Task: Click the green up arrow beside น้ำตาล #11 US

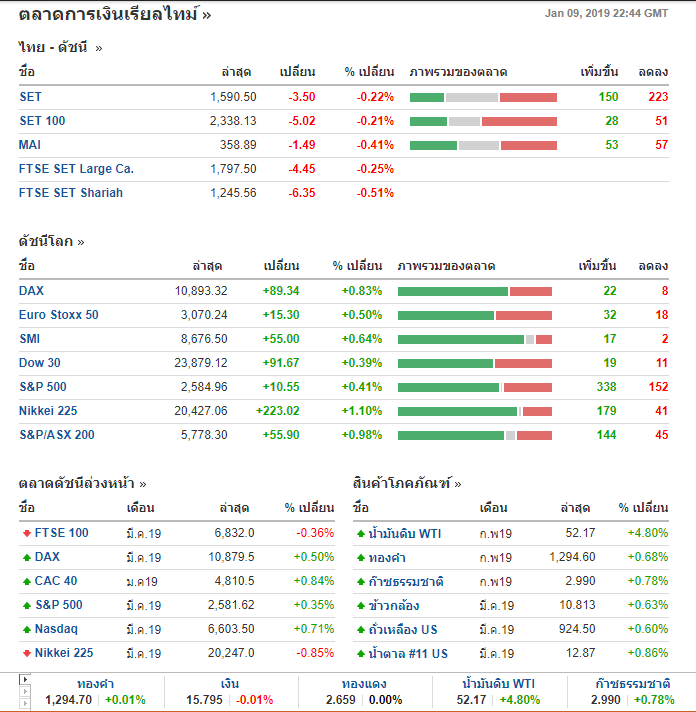Action: [x=361, y=654]
